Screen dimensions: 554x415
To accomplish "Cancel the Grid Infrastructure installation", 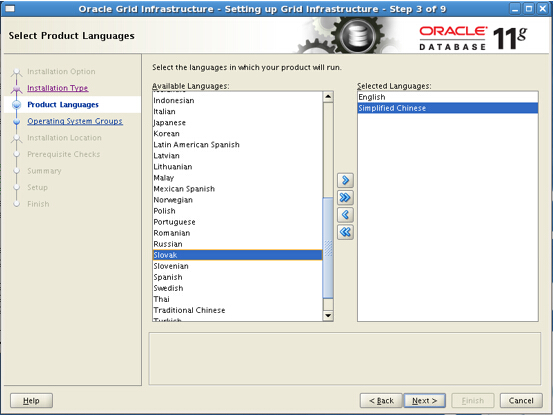I will (x=521, y=401).
